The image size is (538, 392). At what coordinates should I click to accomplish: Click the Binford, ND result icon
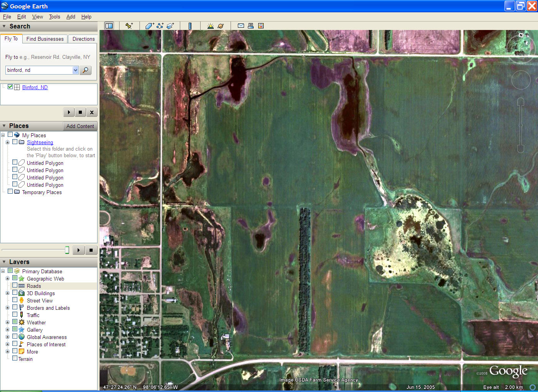[17, 87]
